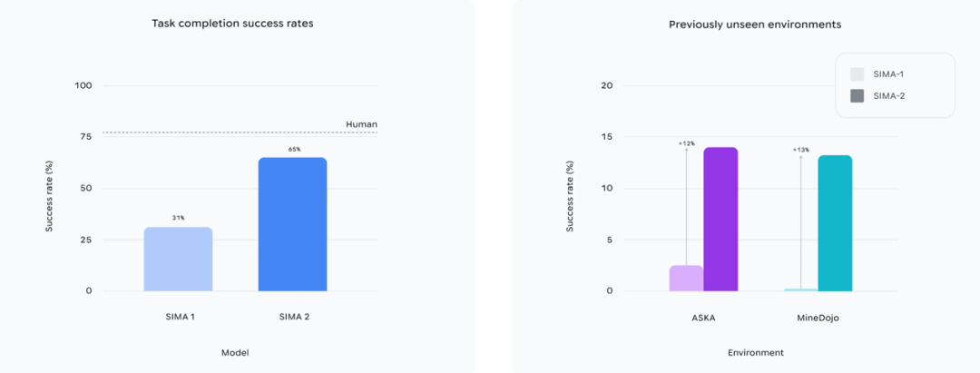Click the SIMA 1 x-axis label
This screenshot has width=980, height=373.
pyautogui.click(x=179, y=317)
